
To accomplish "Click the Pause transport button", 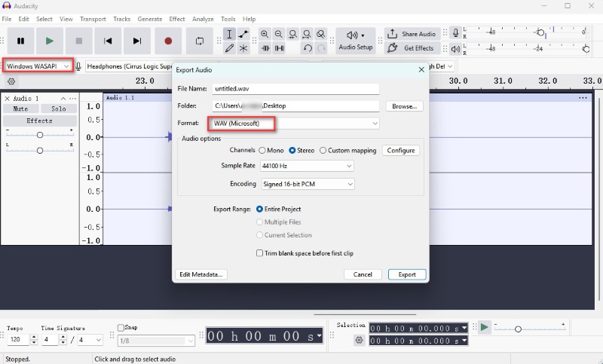I will (21, 41).
